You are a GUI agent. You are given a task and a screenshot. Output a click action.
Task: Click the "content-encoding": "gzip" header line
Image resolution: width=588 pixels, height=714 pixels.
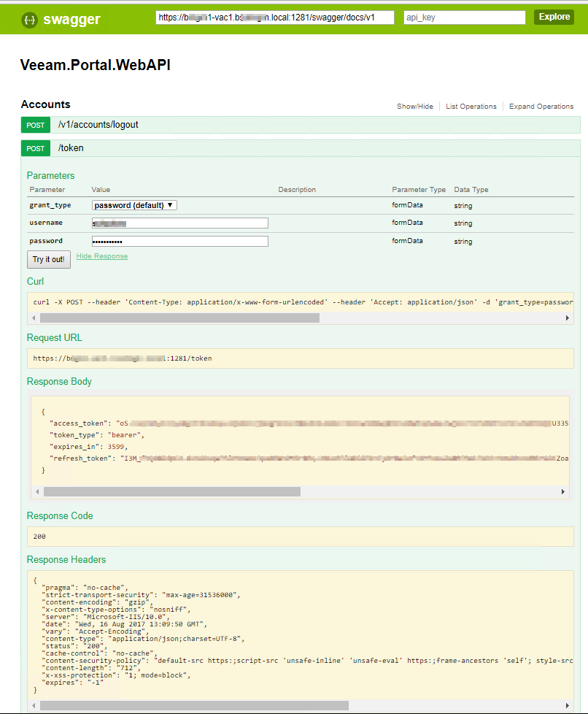point(98,602)
